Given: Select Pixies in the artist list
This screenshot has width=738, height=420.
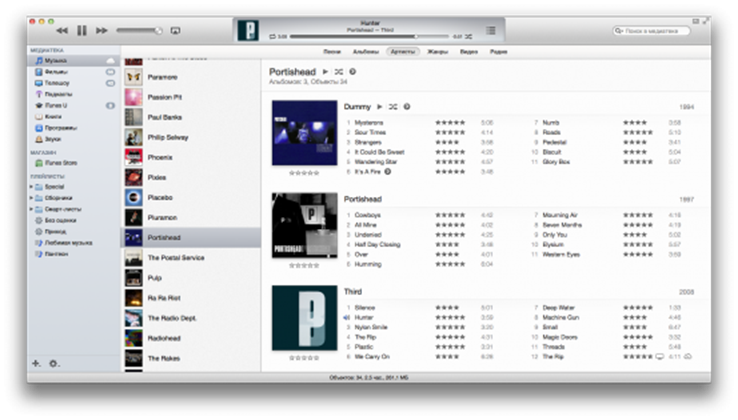Looking at the screenshot, I should pyautogui.click(x=191, y=178).
